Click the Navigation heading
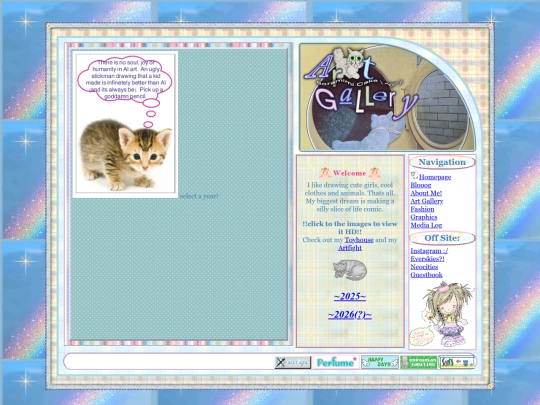 (442, 162)
